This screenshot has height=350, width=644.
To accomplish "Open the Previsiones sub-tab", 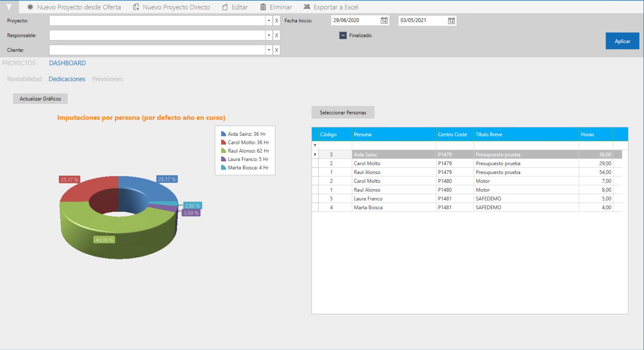I will click(107, 79).
